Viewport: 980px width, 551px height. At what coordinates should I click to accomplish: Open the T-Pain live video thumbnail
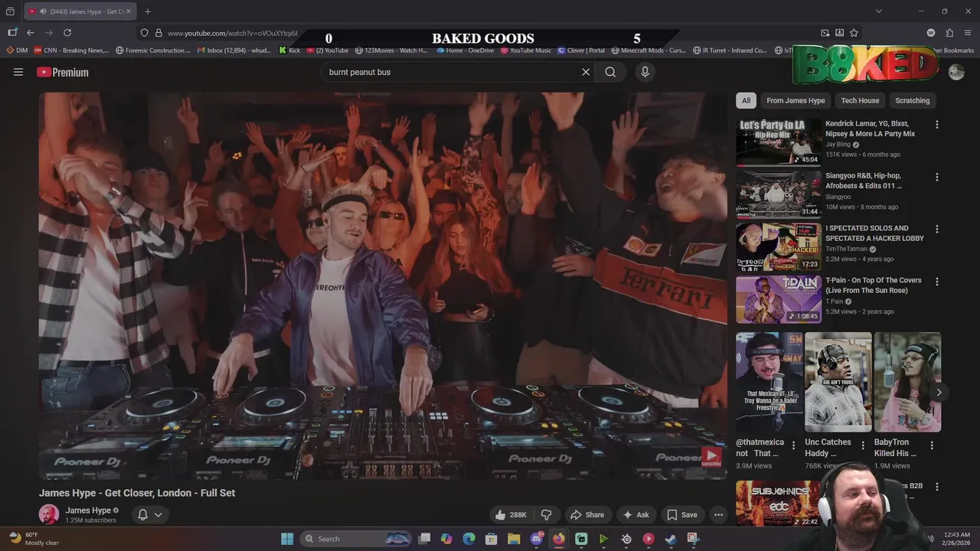coord(779,299)
